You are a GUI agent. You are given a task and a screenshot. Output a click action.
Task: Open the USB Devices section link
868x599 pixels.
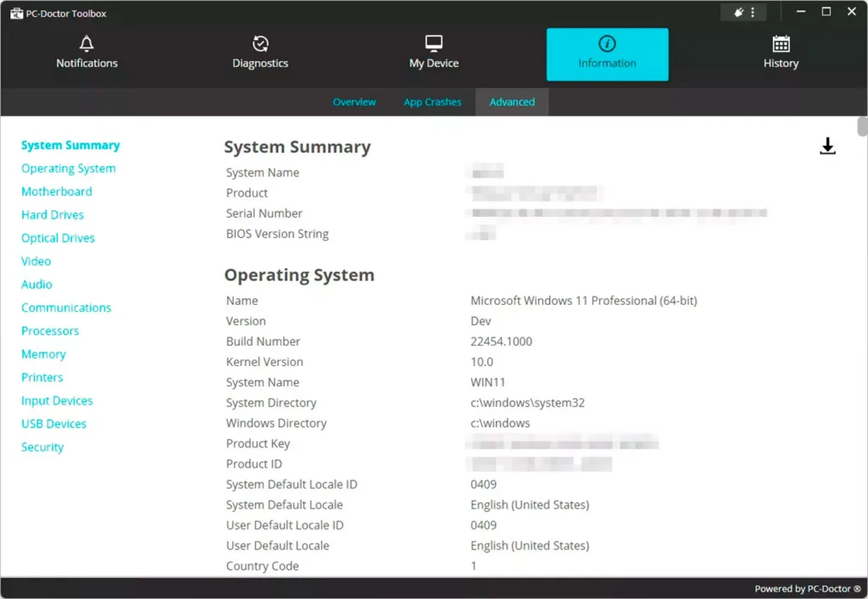click(x=53, y=424)
